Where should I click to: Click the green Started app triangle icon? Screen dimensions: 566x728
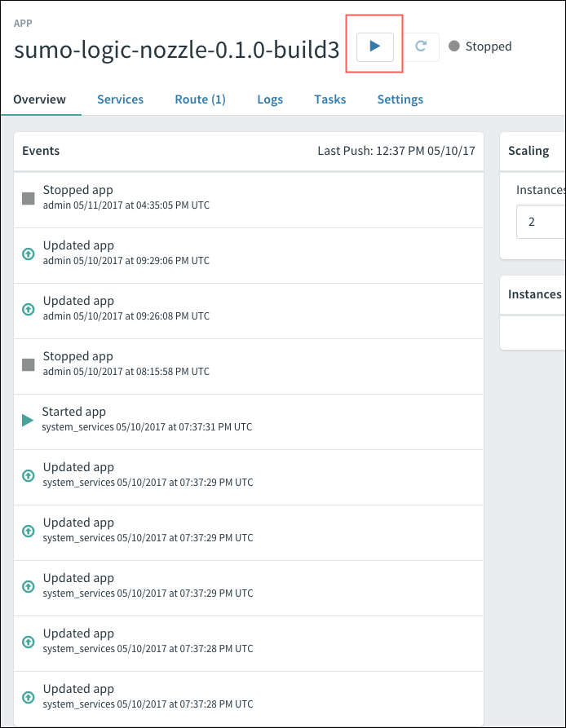[x=28, y=420]
